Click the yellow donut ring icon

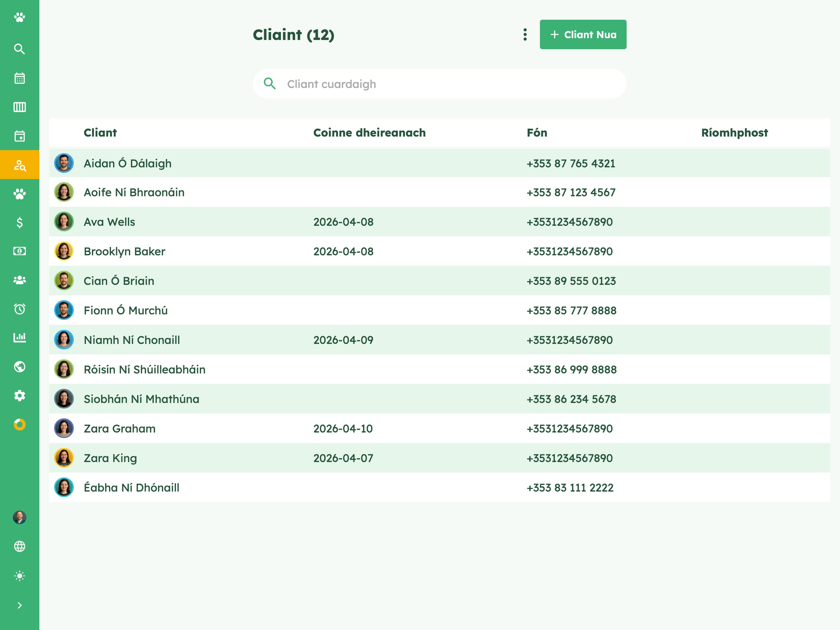click(x=19, y=425)
